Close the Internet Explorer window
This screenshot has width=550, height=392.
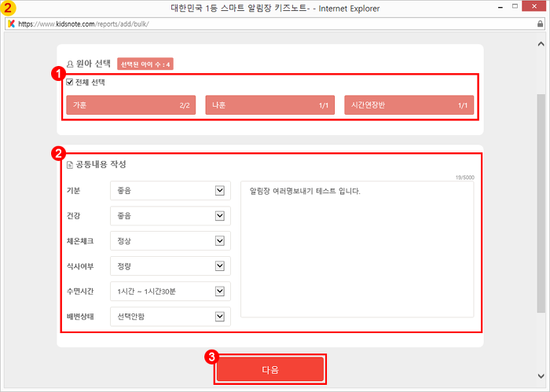click(x=534, y=6)
